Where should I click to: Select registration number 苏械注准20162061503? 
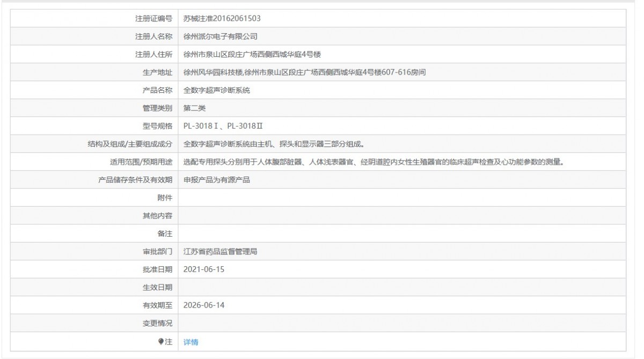click(222, 18)
